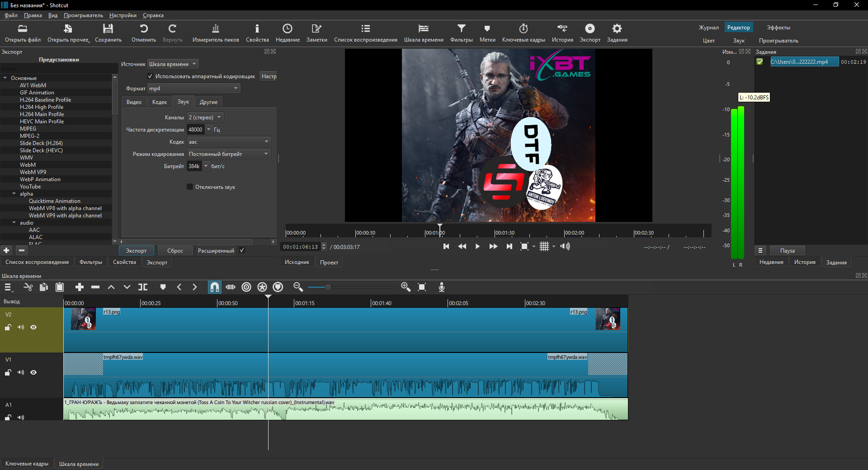Screen dimensions: 868x470
Task: Open the Peak Meter (Измеритель пиков) toolbar icon
Action: pyautogui.click(x=216, y=33)
